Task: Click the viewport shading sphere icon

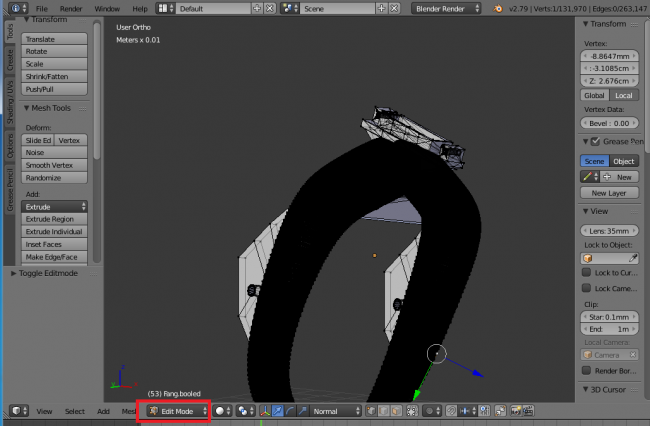Action: [219, 411]
